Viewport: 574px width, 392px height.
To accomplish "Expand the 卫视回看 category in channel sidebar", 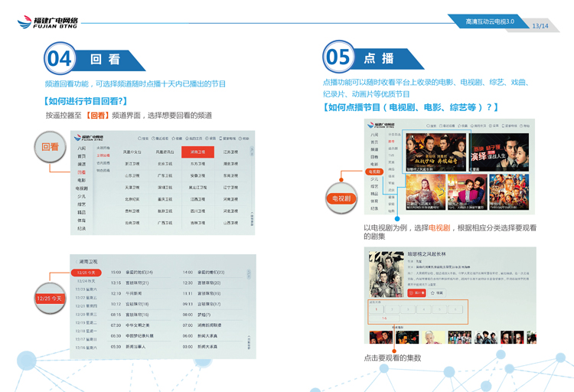I will point(103,155).
